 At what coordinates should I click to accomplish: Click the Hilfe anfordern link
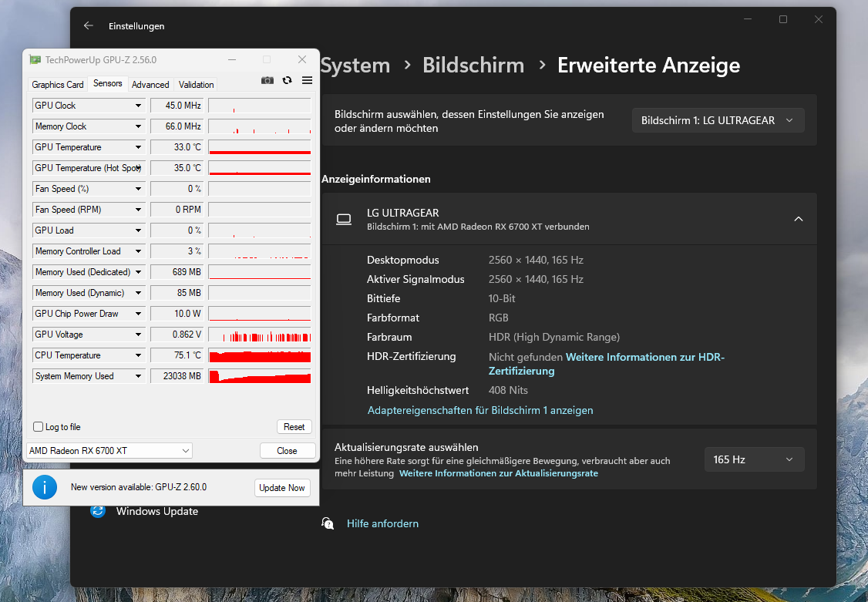pyautogui.click(x=382, y=523)
